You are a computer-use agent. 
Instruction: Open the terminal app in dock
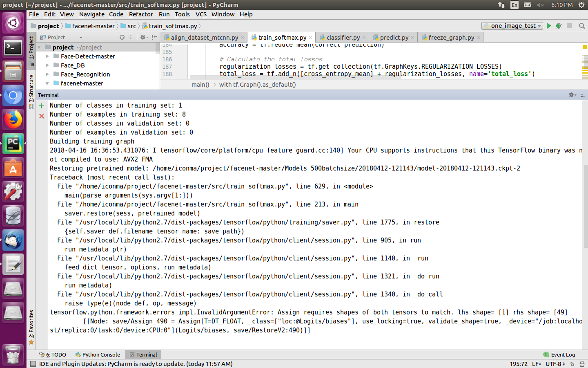coord(13,47)
